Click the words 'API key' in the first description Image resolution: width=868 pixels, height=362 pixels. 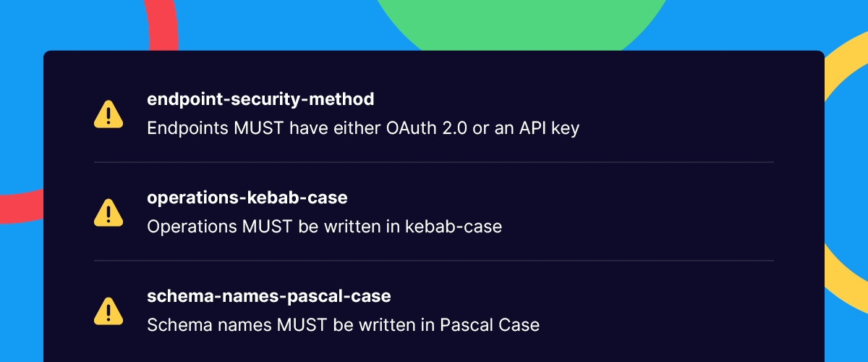(x=550, y=128)
